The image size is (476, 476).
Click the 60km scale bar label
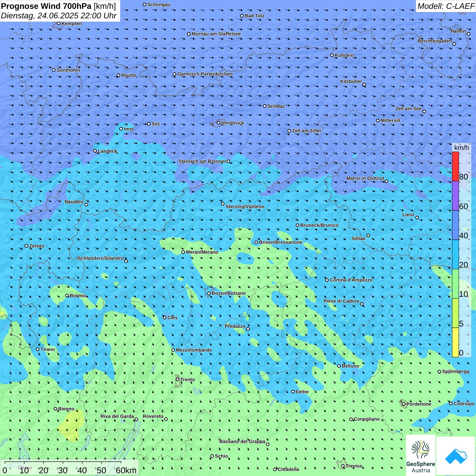(126, 470)
